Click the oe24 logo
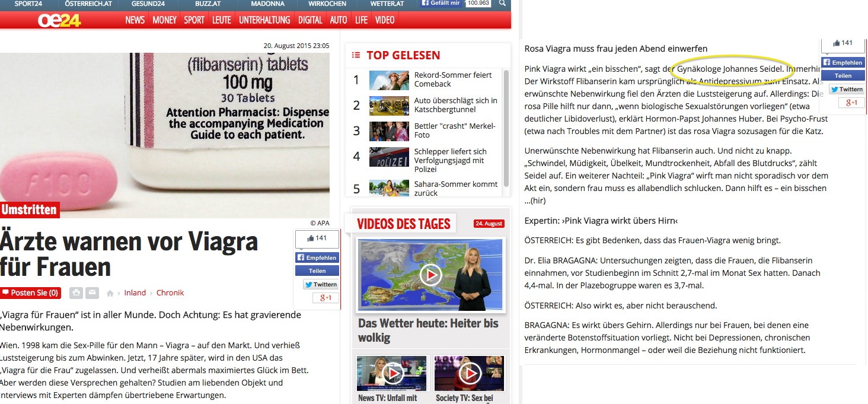Viewport: 868px width, 404px height. [59, 20]
